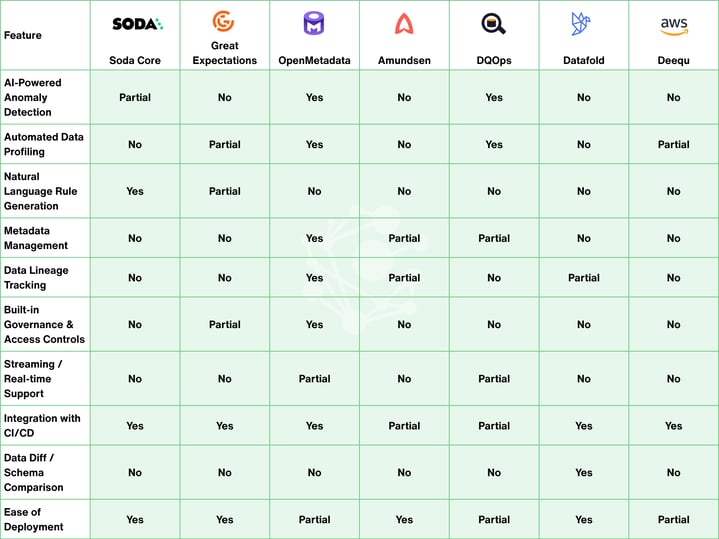Select the Soda Core column label
Screen dimensions: 719x539
pyautogui.click(x=135, y=61)
